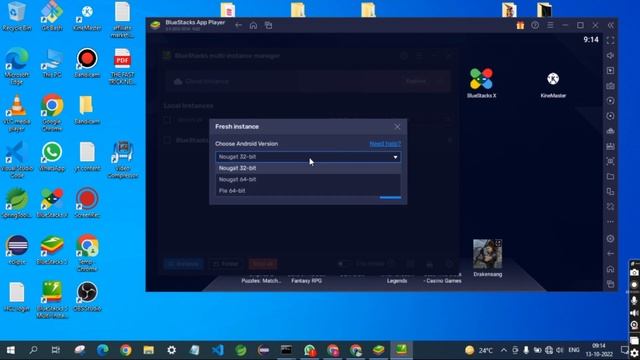Click the play-square icon in the BlueStacks sidebar
Image resolution: width=640 pixels, height=360 pixels.
click(610, 71)
